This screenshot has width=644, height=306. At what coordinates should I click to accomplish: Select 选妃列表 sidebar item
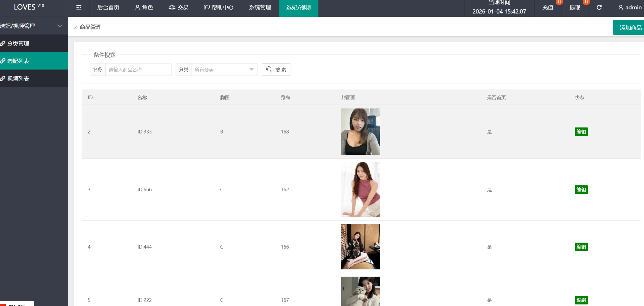18,61
